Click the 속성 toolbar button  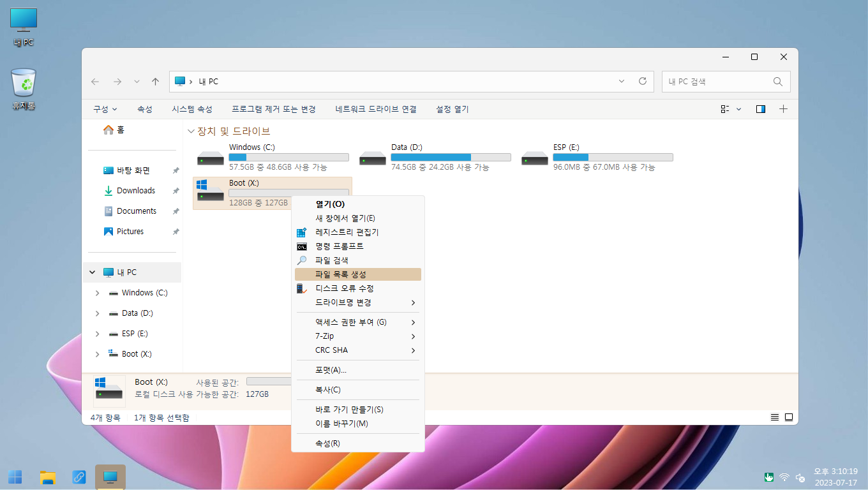point(145,109)
